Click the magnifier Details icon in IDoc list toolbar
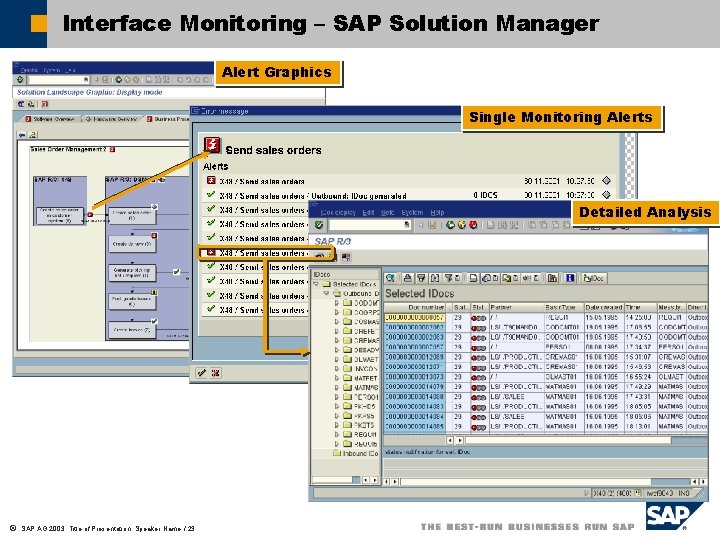The height and width of the screenshot is (540, 720). (390, 278)
